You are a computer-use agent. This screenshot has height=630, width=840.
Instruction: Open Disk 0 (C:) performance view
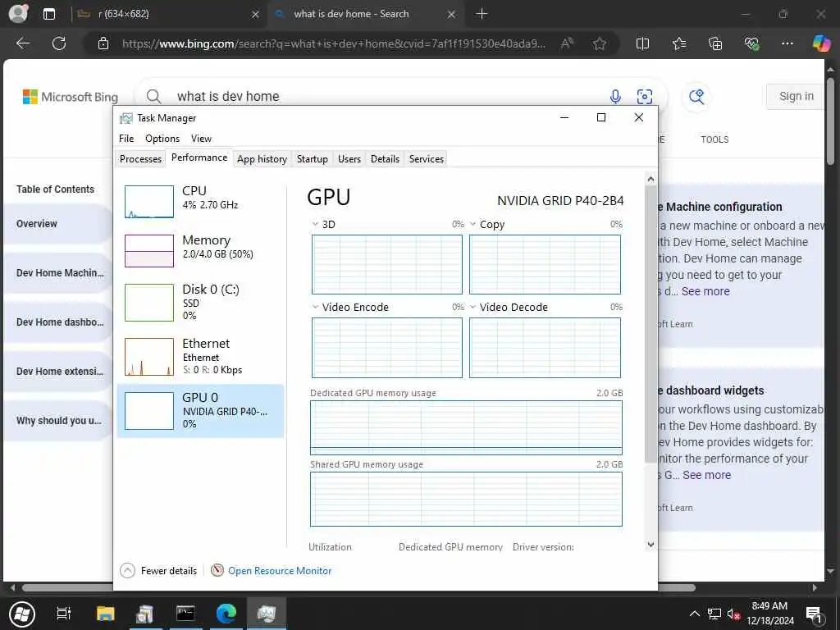200,302
